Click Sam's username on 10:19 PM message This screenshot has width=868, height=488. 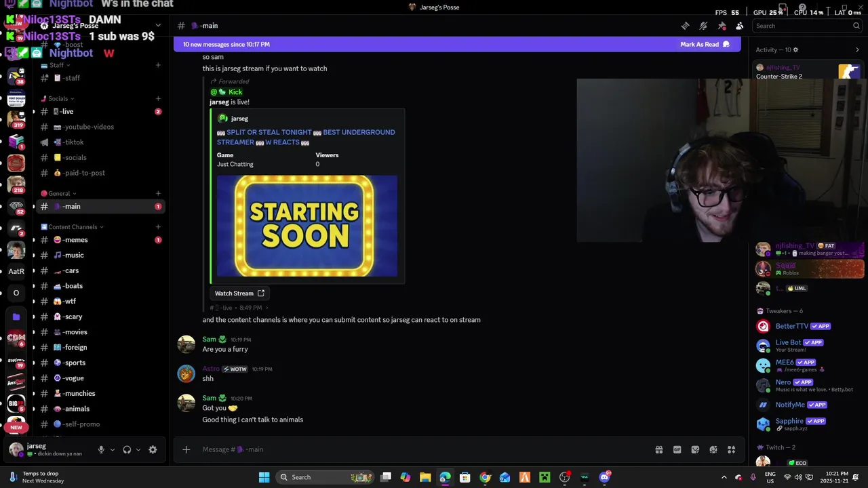209,340
